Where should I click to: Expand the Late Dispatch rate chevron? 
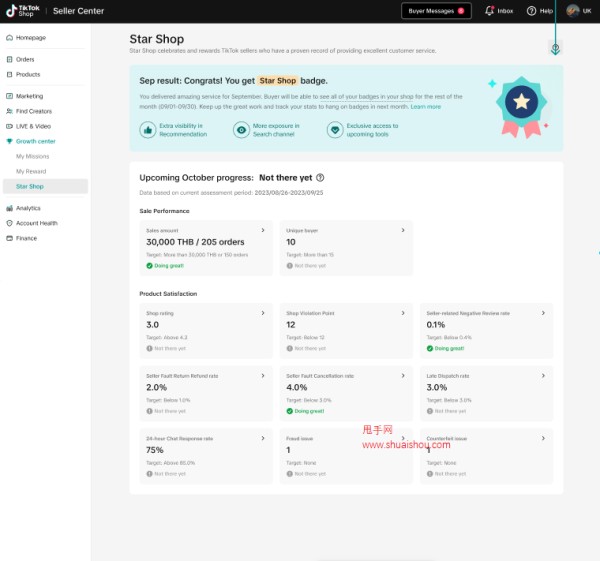[543, 375]
